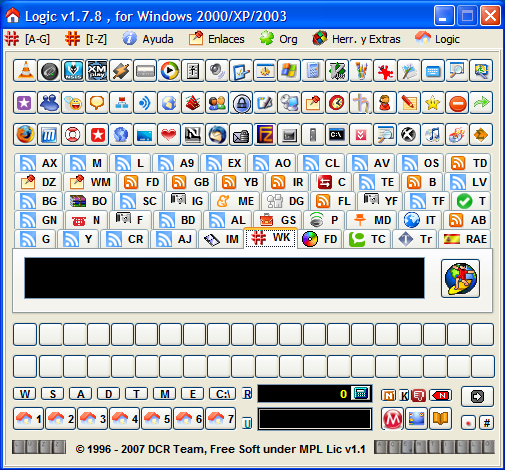The image size is (505, 470).
Task: Open the C:\ command prompt icon
Action: [337, 135]
